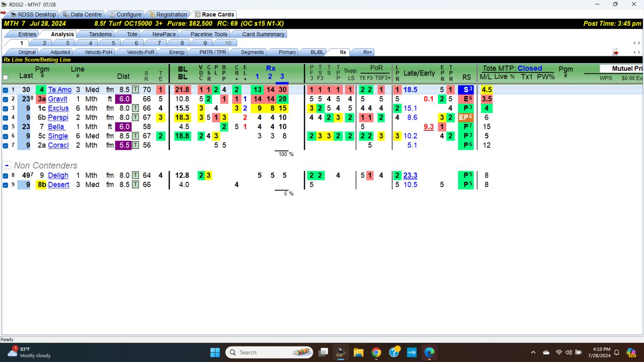This screenshot has height=362, width=644.
Task: Open volume control in system tray
Action: coord(568,353)
